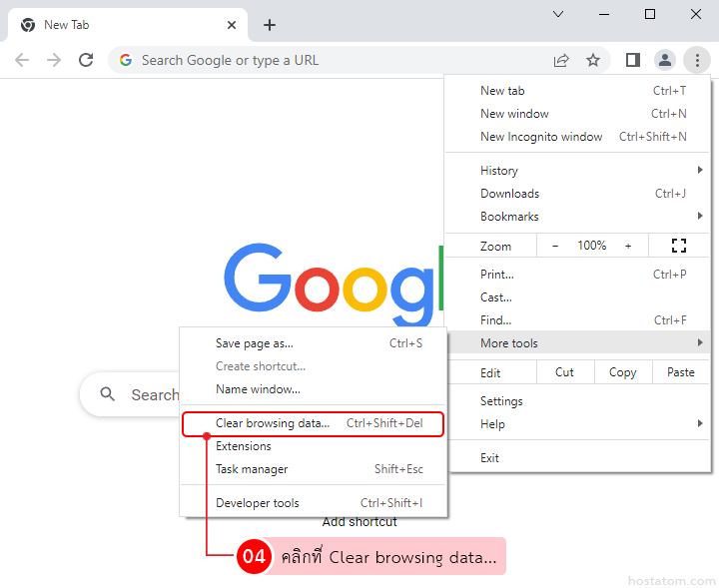This screenshot has height=588, width=719.
Task: Click the tab search chevron in title bar
Action: 558,14
